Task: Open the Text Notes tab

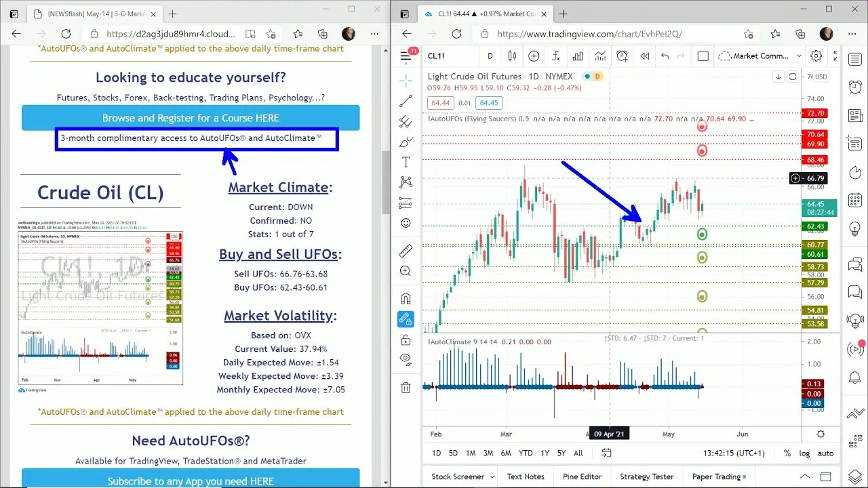Action: tap(526, 476)
